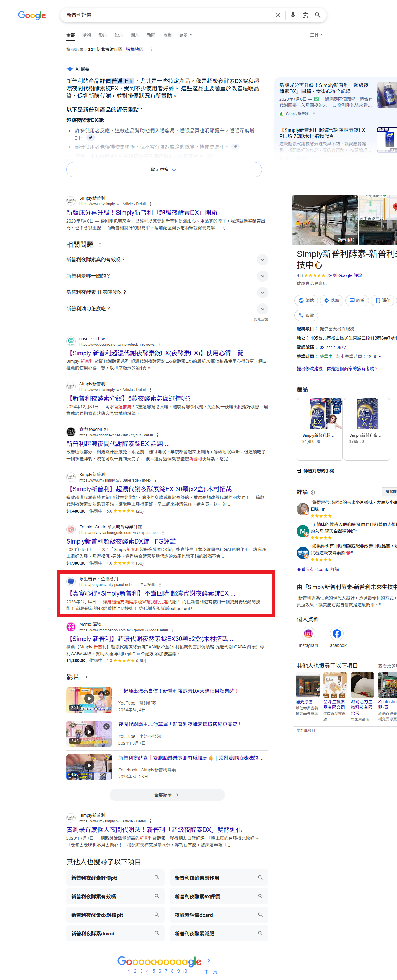Play the 2:21 醫師好辣 video thumbnail
Image resolution: width=397 pixels, height=980 pixels.
point(89,700)
